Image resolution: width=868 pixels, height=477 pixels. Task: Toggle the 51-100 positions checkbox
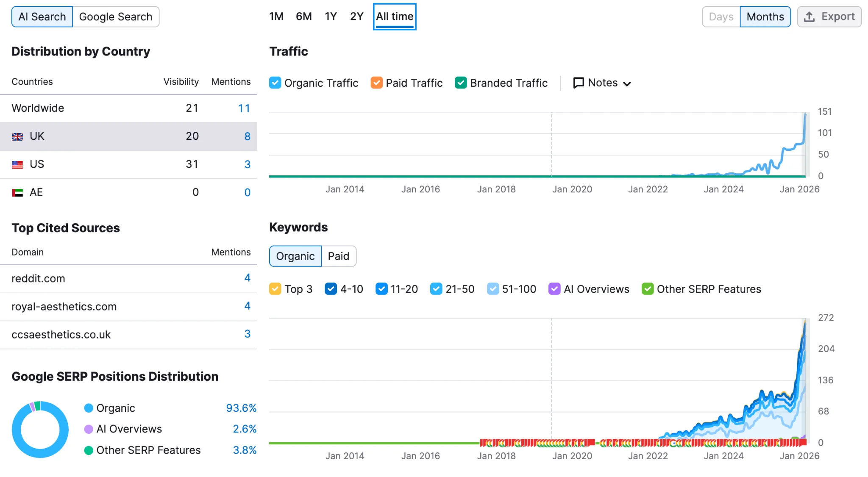(493, 289)
